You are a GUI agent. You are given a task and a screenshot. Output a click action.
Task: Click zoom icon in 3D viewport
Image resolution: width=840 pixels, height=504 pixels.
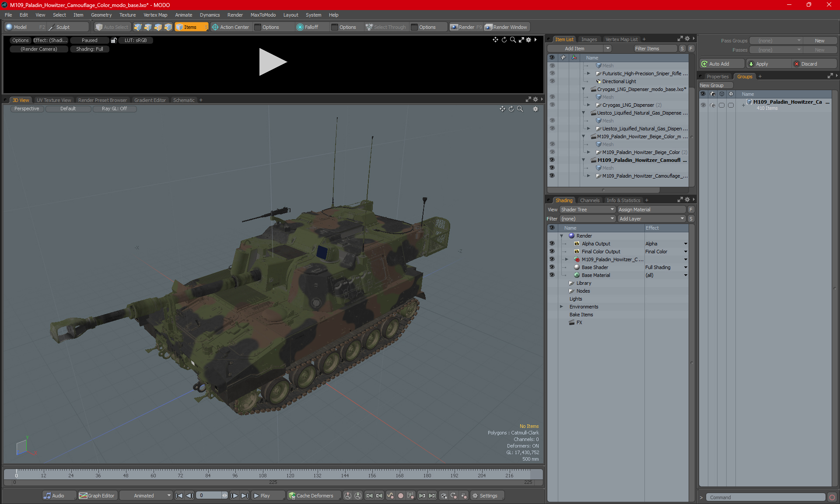pos(520,109)
